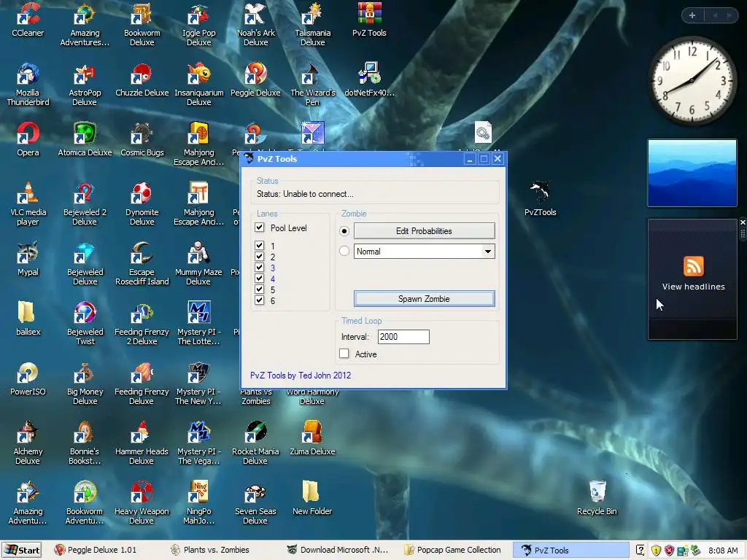
Task: Open AstroPop Deluxe icon
Action: coord(85,84)
